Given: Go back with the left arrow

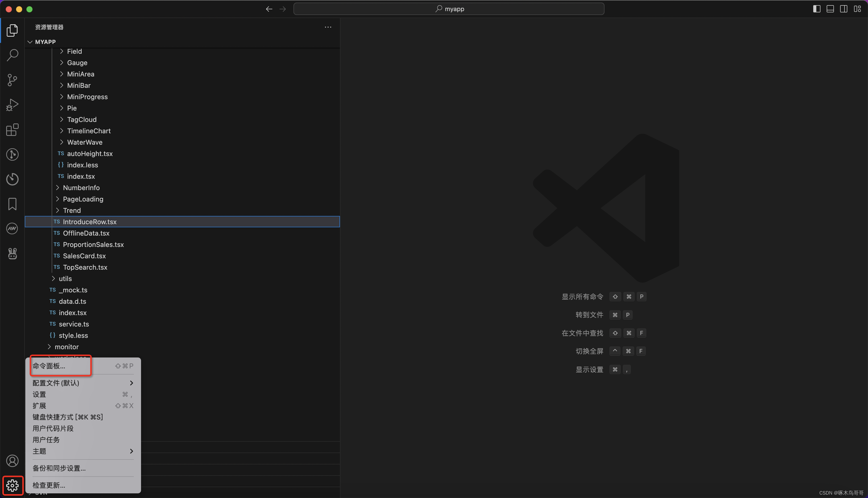Looking at the screenshot, I should pos(269,9).
